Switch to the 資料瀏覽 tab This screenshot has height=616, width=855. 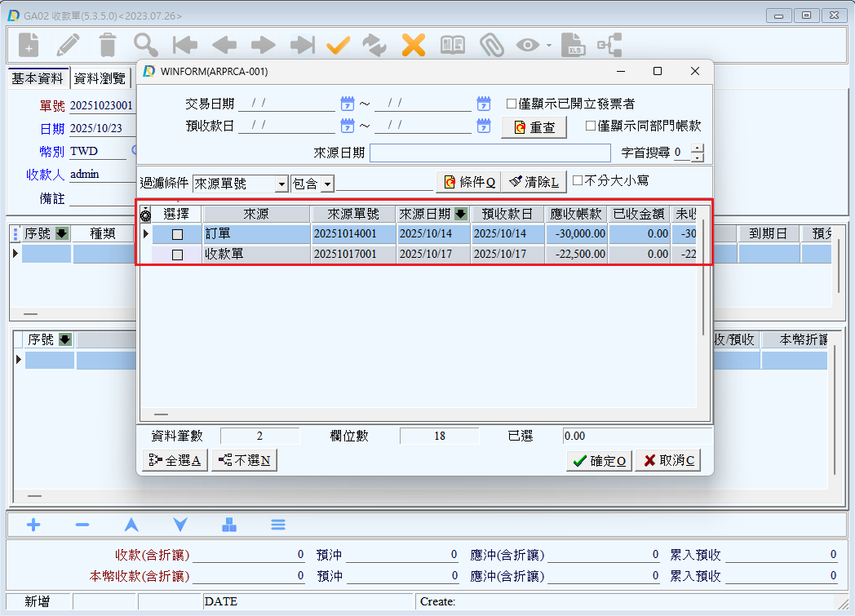(x=100, y=78)
